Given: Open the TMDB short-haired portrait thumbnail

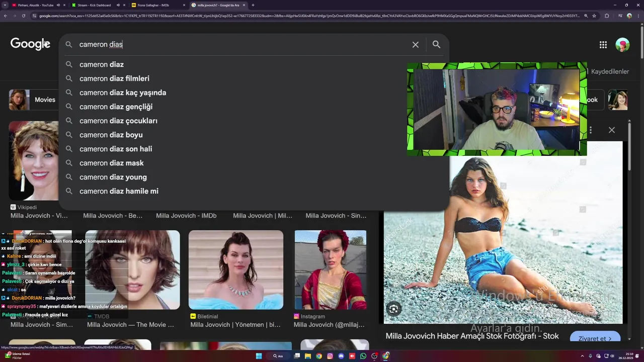Looking at the screenshot, I should pos(132,270).
